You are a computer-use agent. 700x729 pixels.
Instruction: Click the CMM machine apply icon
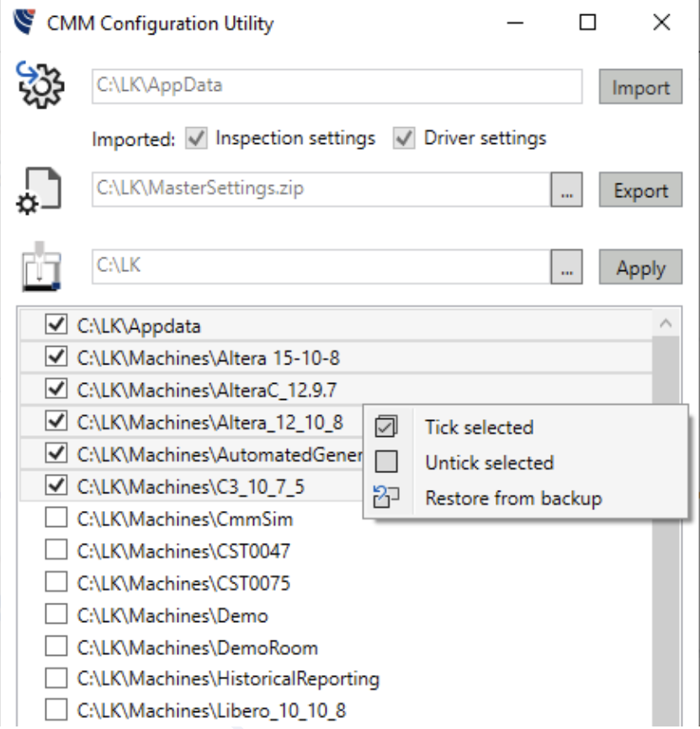pos(41,267)
